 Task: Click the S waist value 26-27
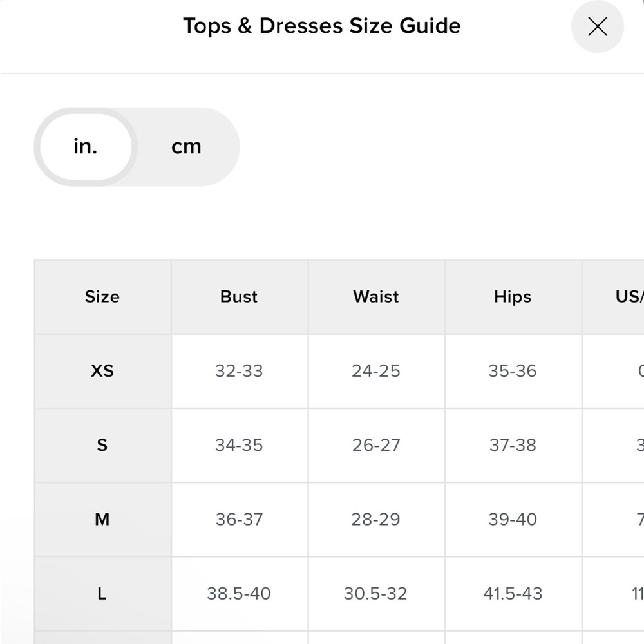[376, 445]
